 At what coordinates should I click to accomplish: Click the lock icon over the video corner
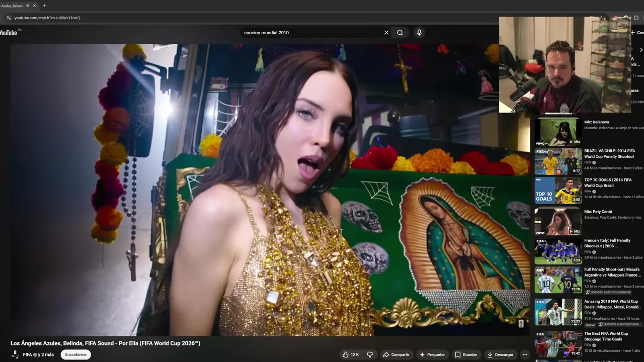(x=521, y=323)
